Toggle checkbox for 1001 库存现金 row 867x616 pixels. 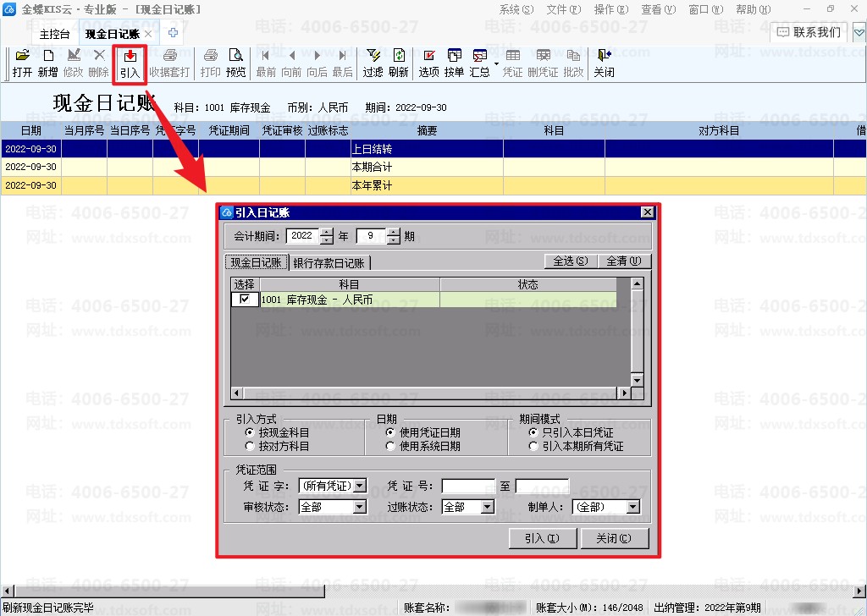click(245, 299)
